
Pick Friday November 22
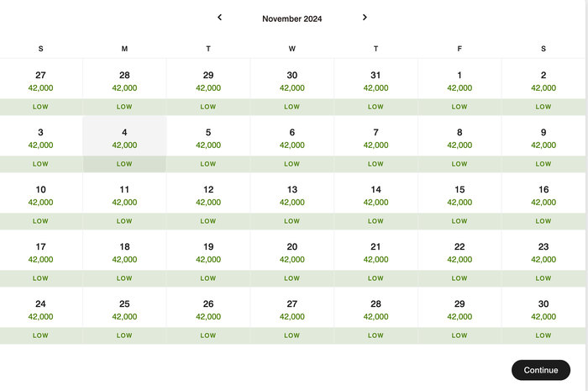click(x=459, y=258)
